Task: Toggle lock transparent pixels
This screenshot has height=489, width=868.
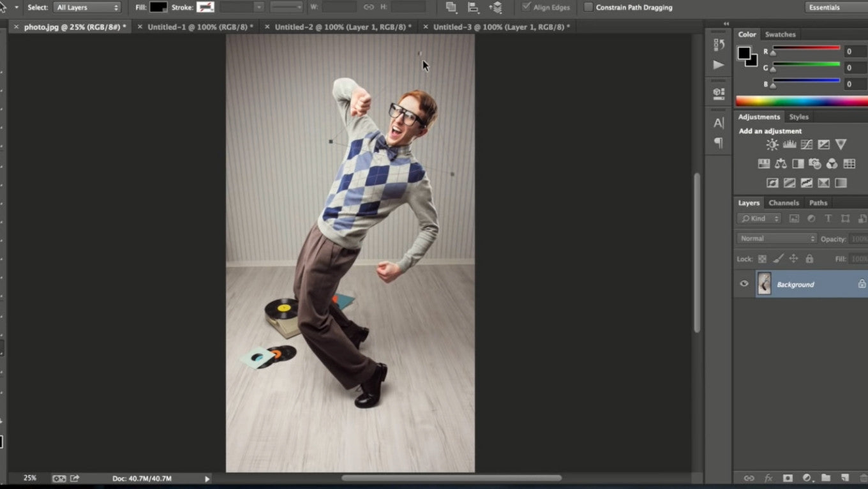Action: click(x=762, y=259)
